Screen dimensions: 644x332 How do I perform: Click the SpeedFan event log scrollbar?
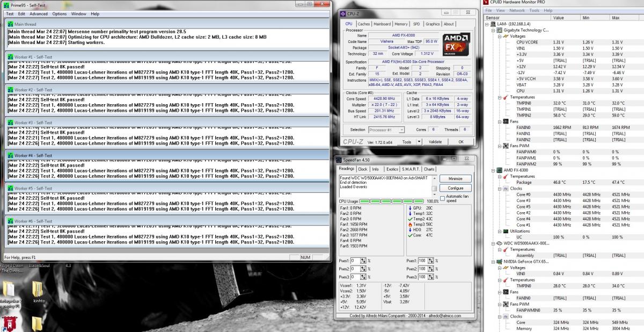pos(435,186)
